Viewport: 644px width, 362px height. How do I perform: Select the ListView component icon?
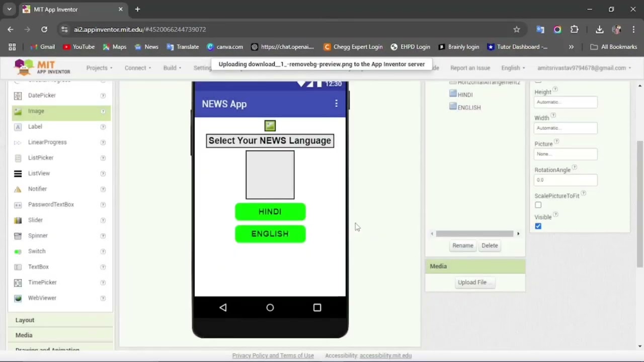(x=18, y=173)
